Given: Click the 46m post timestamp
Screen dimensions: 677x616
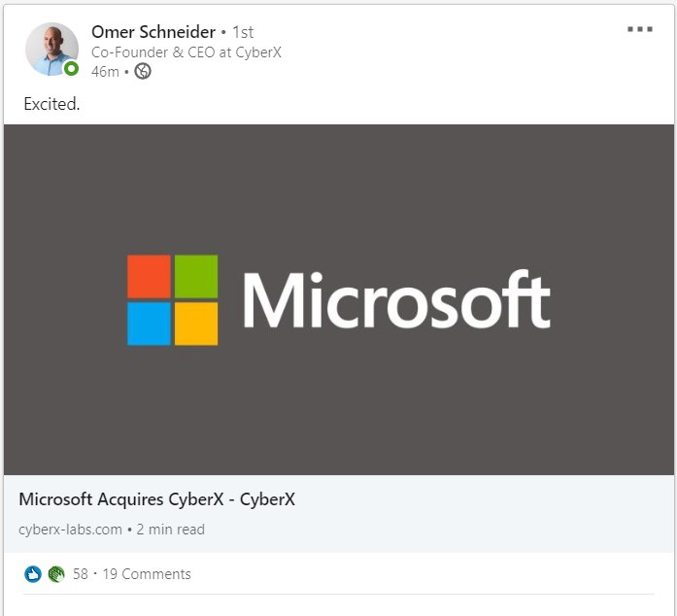Looking at the screenshot, I should pyautogui.click(x=105, y=71).
